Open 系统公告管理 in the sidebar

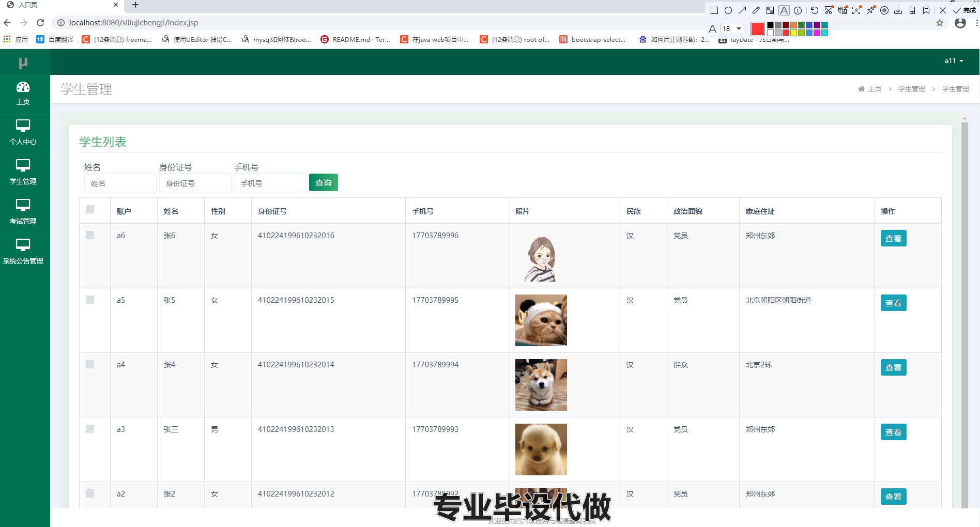(23, 252)
